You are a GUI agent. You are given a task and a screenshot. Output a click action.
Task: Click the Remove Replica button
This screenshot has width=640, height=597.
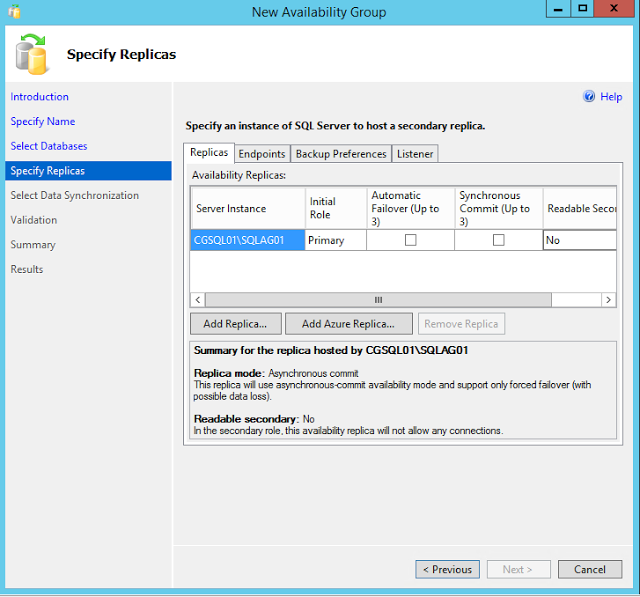click(461, 324)
